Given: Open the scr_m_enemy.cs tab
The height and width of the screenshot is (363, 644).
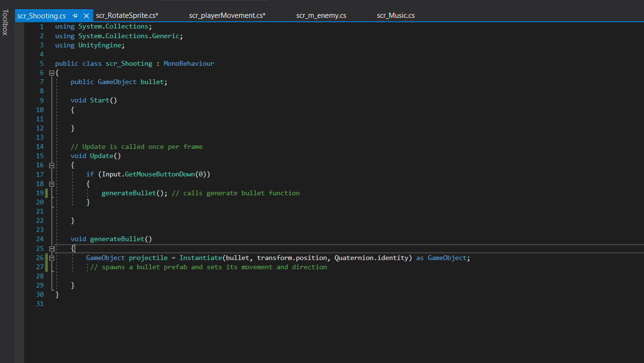Looking at the screenshot, I should 321,15.
